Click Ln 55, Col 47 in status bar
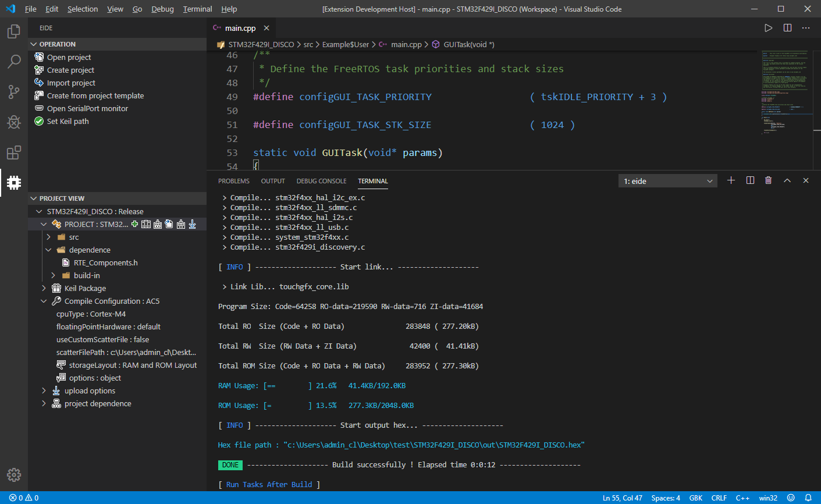Screen dimensions: 821x504 (623, 498)
